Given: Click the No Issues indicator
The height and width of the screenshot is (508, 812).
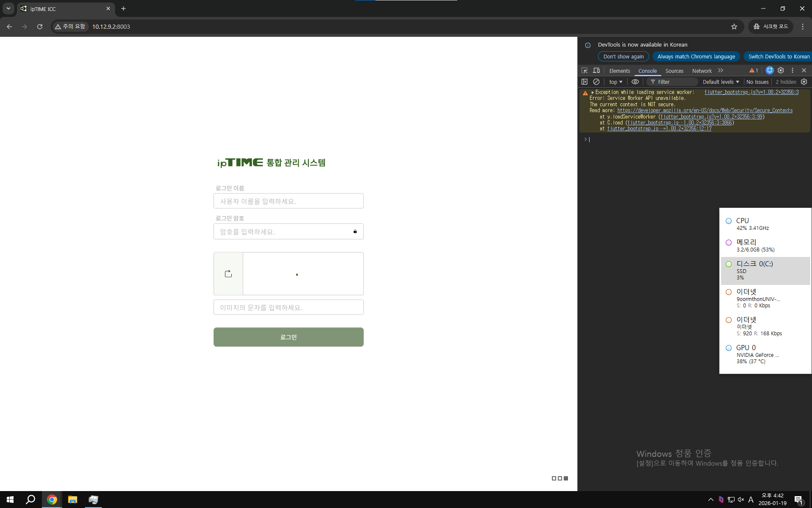Looking at the screenshot, I should [757, 82].
